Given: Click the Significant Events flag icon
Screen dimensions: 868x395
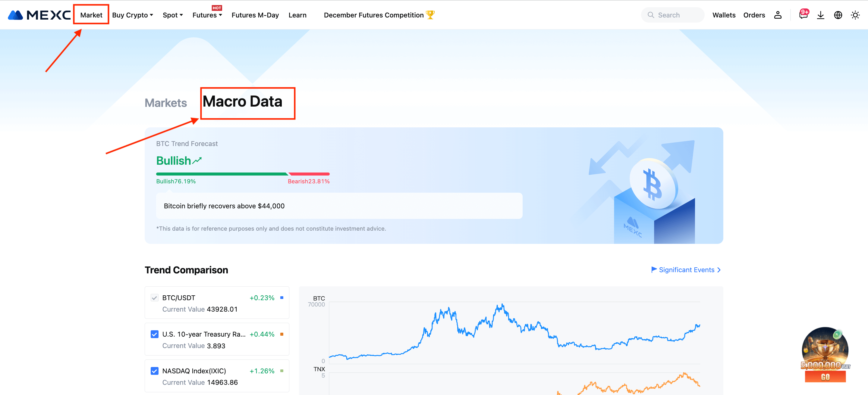Looking at the screenshot, I should coord(654,269).
